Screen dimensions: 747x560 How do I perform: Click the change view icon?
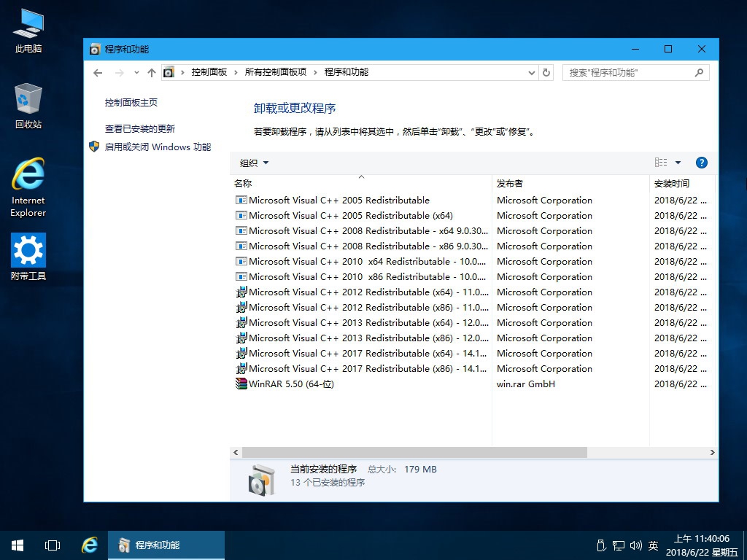[661, 163]
